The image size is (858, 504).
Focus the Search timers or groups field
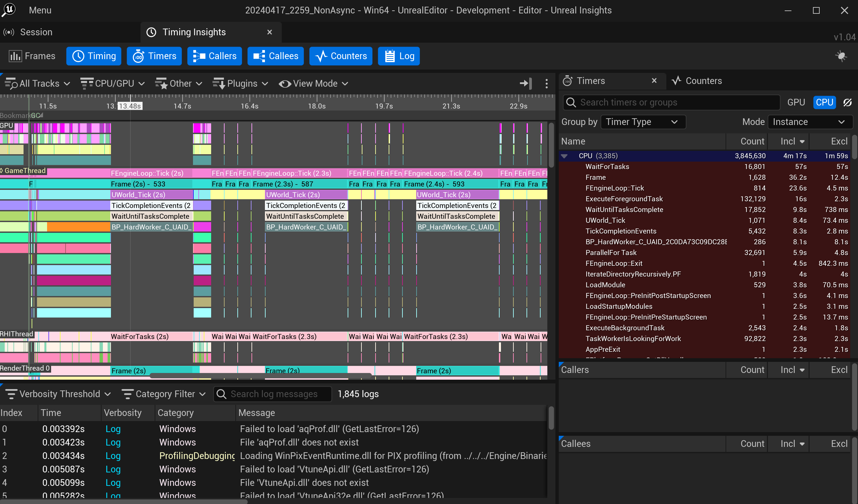click(x=671, y=102)
